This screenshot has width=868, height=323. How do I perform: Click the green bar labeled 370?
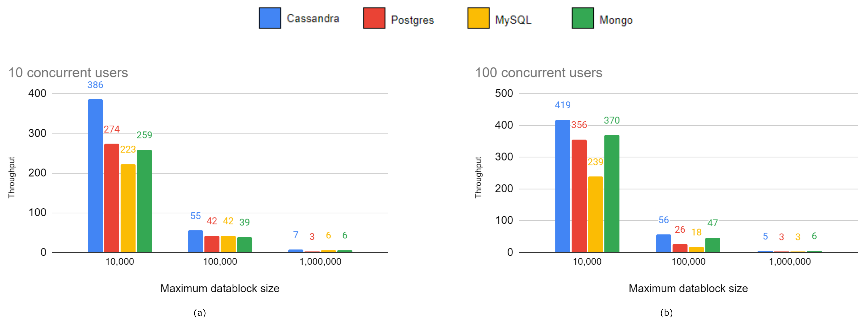[x=612, y=194]
